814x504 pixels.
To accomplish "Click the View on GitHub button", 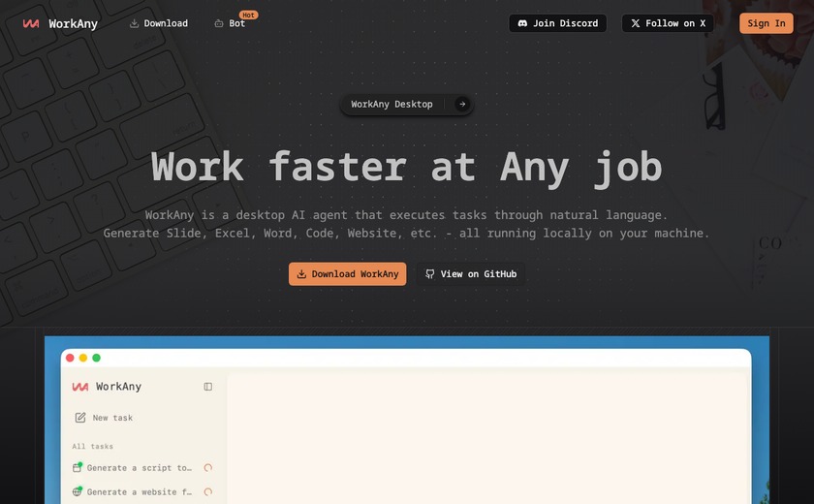I will (470, 274).
